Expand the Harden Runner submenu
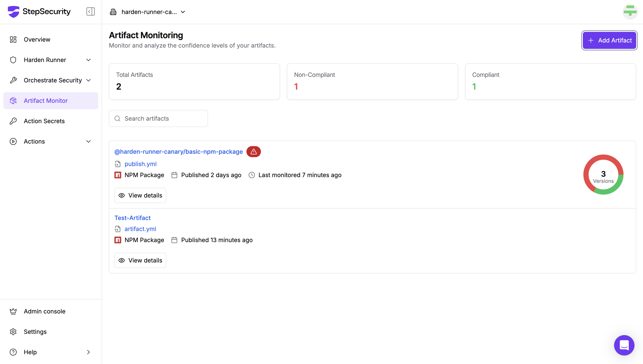Image resolution: width=643 pixels, height=364 pixels. 88,60
